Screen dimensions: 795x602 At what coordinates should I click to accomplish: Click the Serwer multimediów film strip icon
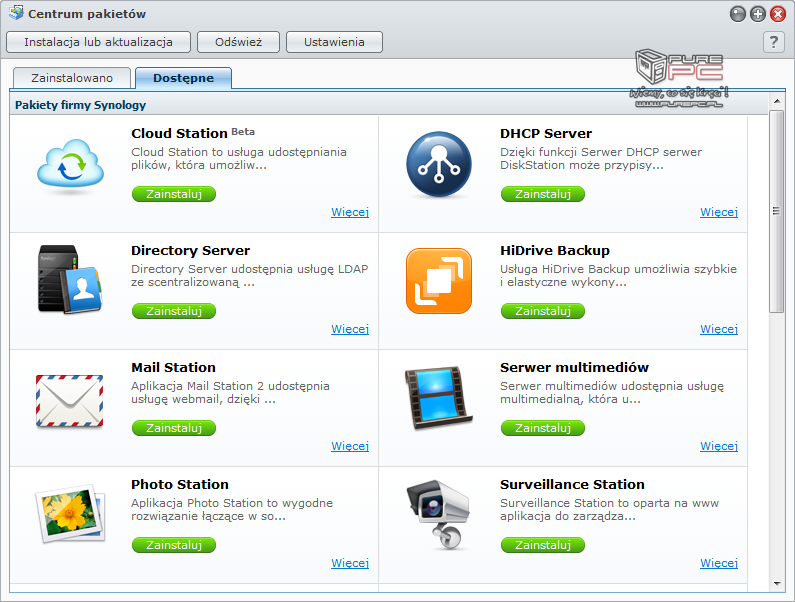click(439, 398)
